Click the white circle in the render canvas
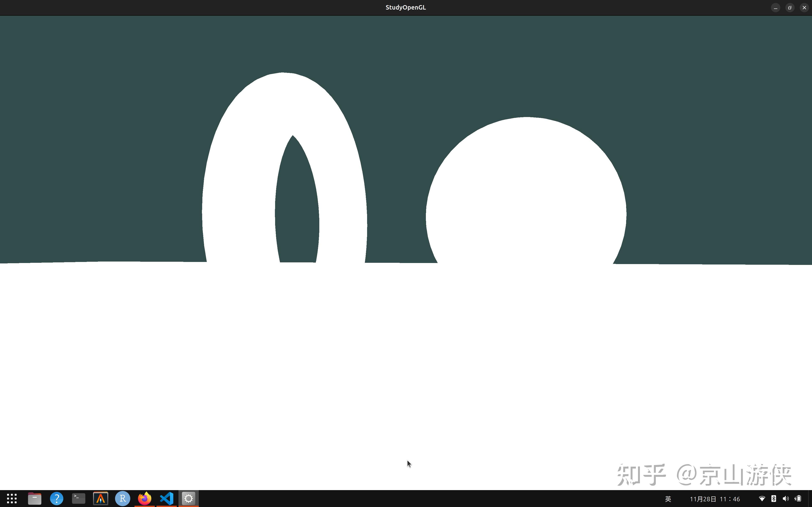This screenshot has height=507, width=812. pyautogui.click(x=527, y=195)
